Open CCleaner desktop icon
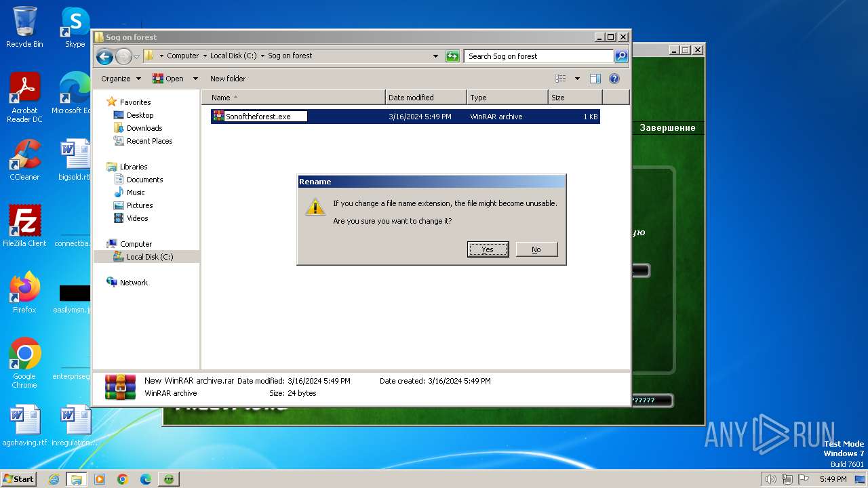868x488 pixels. (x=24, y=160)
